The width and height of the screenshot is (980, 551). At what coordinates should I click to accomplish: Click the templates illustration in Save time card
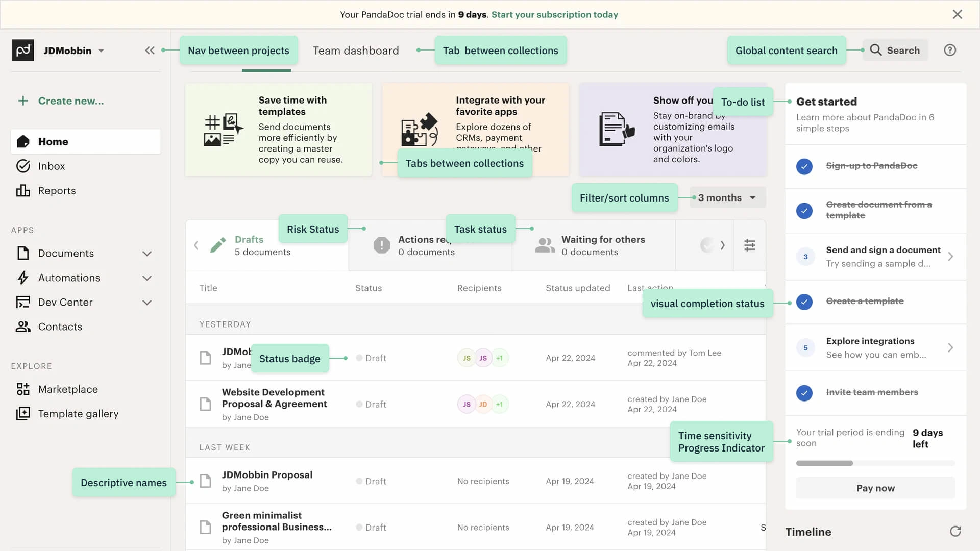point(224,130)
